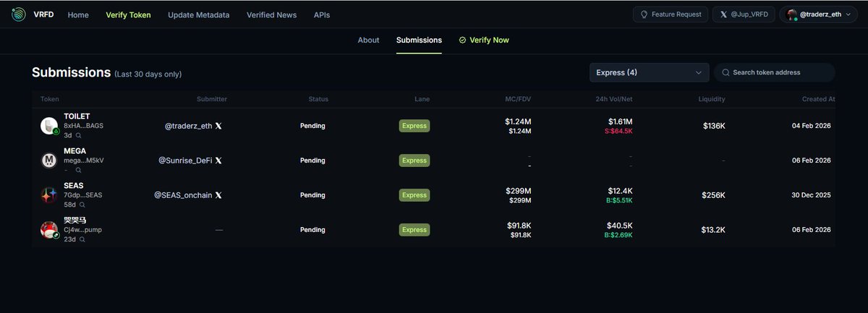Click MEGA address mega...M5kV
Screen dimensions: 868x313
coord(84,160)
